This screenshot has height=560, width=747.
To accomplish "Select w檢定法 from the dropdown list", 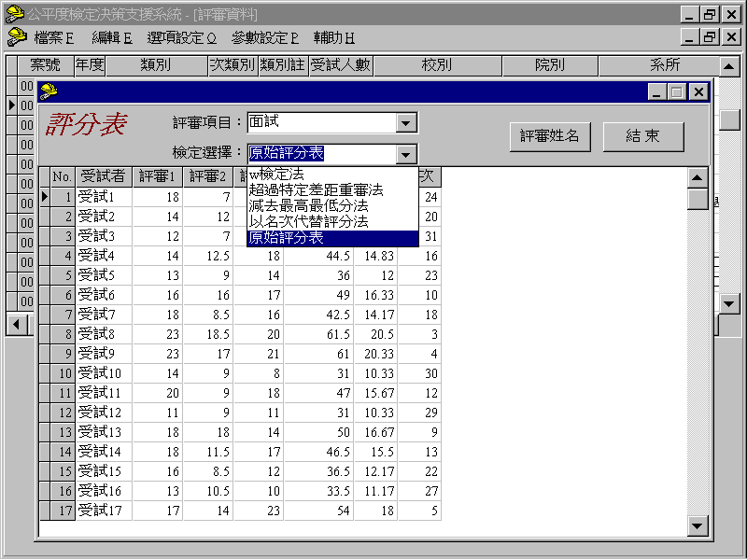I will point(276,175).
